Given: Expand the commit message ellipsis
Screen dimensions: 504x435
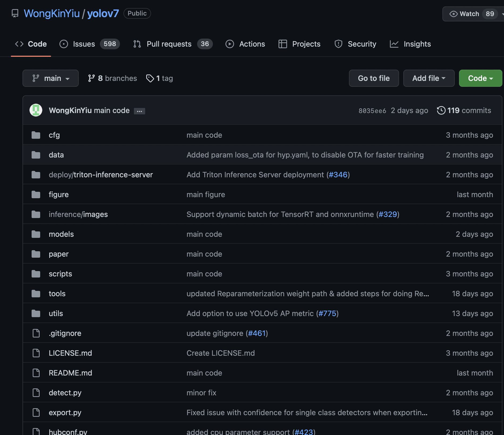Looking at the screenshot, I should pos(139,111).
